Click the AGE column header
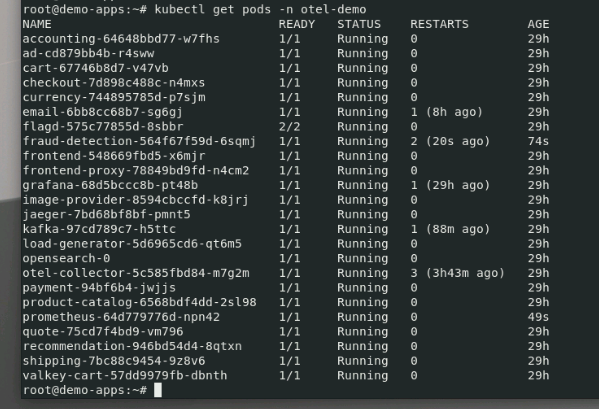This screenshot has height=409, width=599. [x=538, y=24]
